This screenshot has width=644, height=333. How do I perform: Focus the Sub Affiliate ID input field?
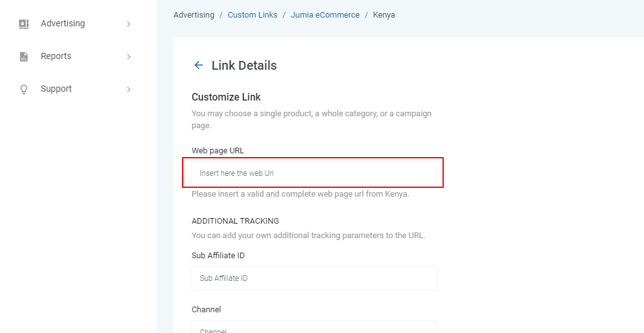[x=314, y=278]
